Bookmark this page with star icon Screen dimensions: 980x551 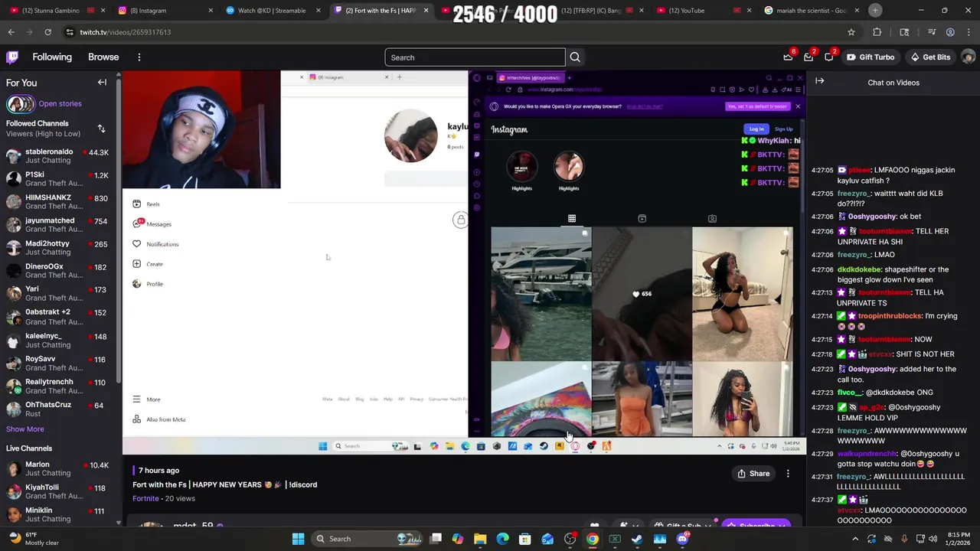point(851,32)
